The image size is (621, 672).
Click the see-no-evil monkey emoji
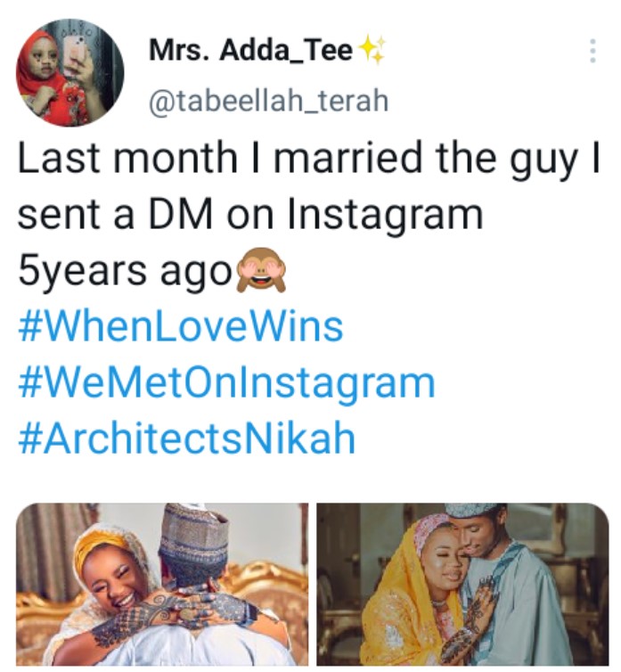[x=260, y=273]
